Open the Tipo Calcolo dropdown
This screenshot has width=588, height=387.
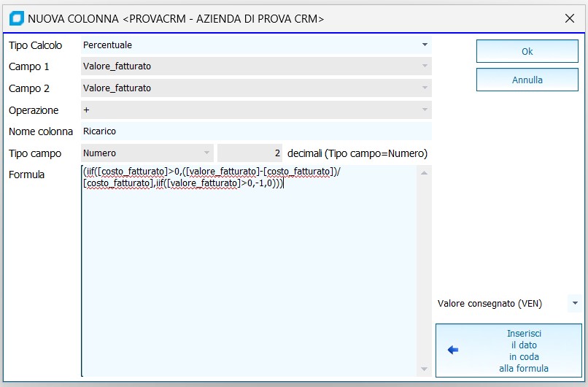point(425,45)
